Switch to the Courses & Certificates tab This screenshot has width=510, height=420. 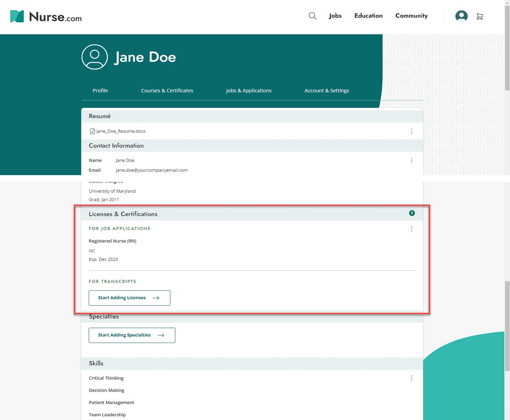(x=167, y=90)
